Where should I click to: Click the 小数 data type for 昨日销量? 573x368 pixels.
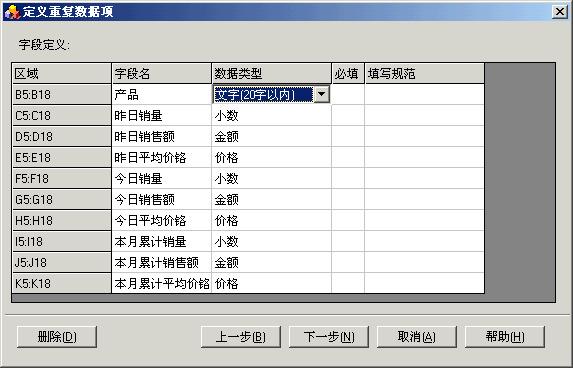[x=272, y=115]
